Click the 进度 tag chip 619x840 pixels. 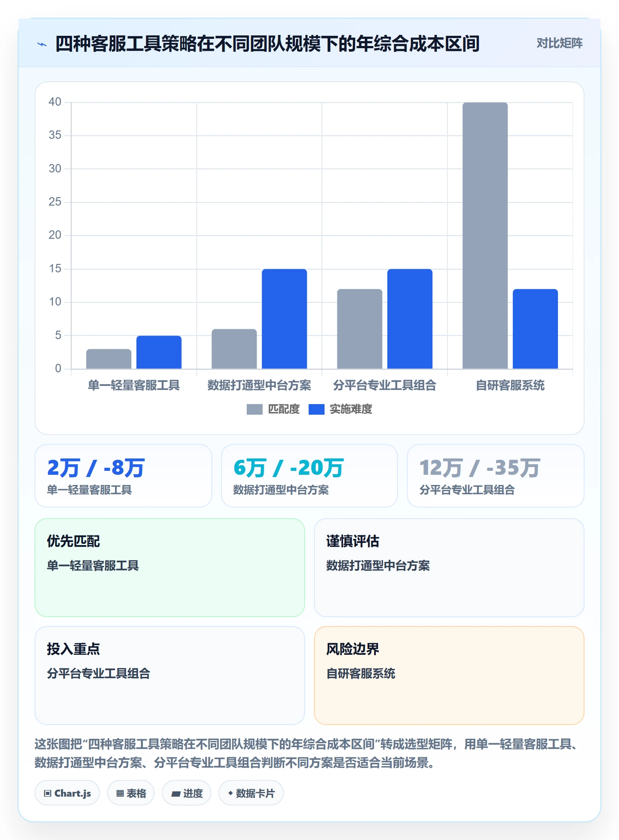pos(187,793)
